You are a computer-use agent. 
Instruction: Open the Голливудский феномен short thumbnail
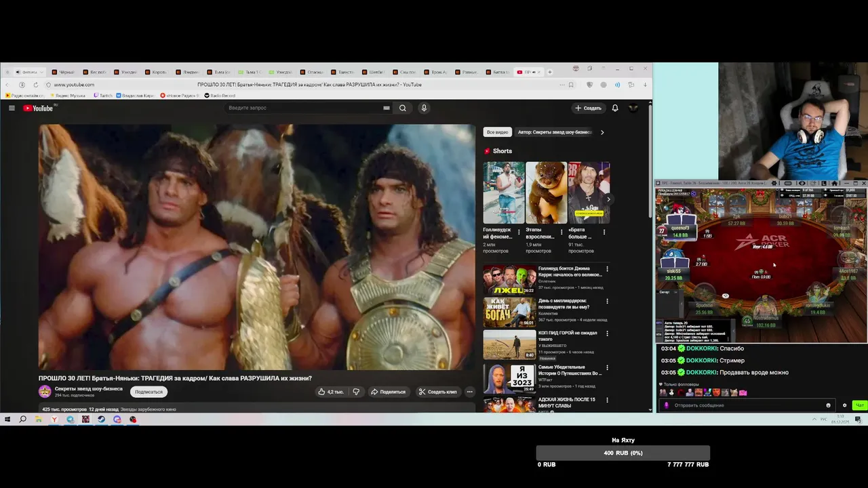(x=504, y=192)
